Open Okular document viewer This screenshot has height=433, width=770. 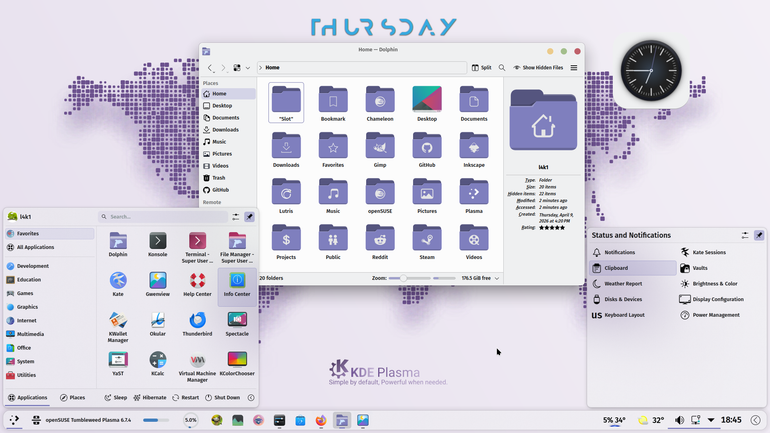[158, 324]
